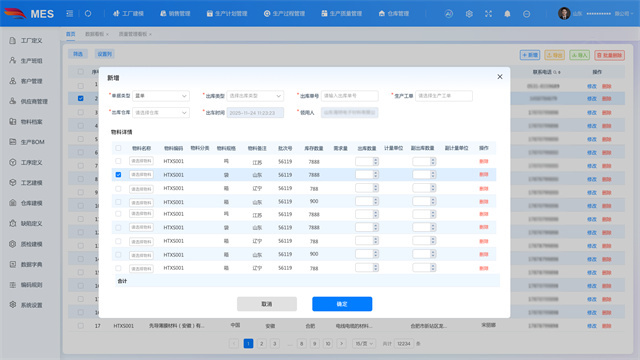Open the 出库仓库 dropdown
Viewport: 640px width, 360px height.
[x=161, y=113]
